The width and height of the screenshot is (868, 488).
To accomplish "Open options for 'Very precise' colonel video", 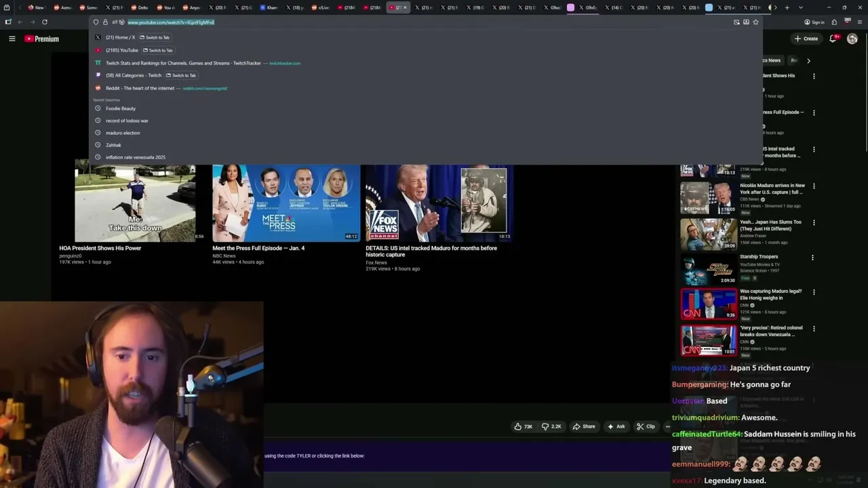I will coord(814,329).
